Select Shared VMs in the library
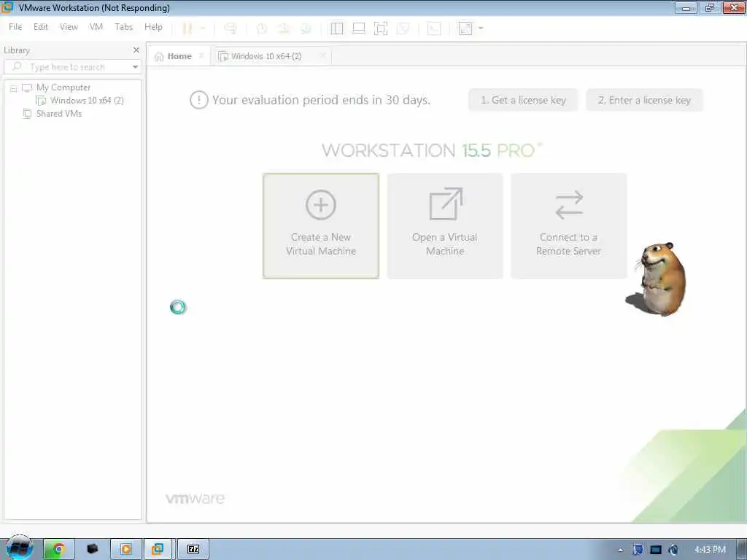This screenshot has width=747, height=560. (x=59, y=113)
